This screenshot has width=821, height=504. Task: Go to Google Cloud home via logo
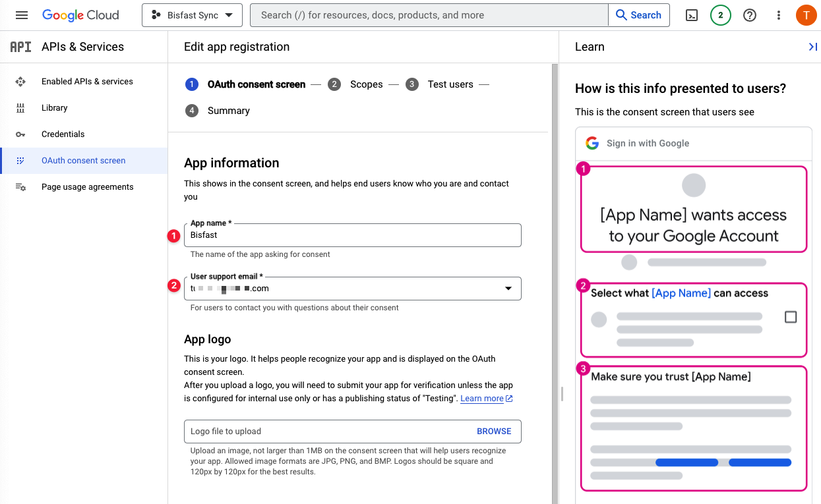(x=80, y=15)
